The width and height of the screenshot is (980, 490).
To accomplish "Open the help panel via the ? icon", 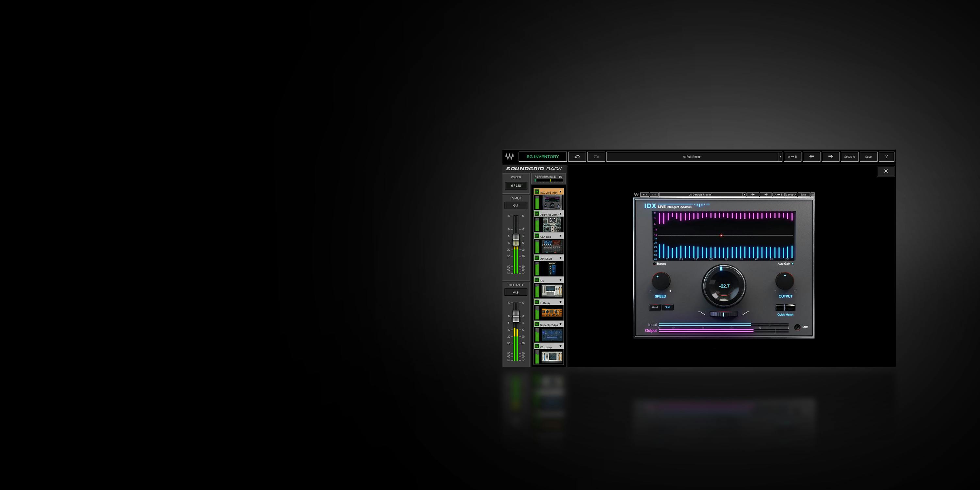I will point(887,156).
